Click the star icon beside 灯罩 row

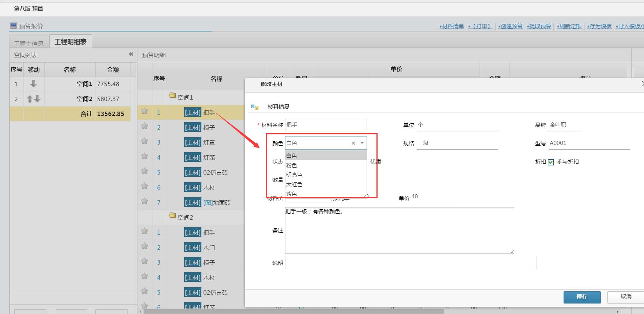144,141
